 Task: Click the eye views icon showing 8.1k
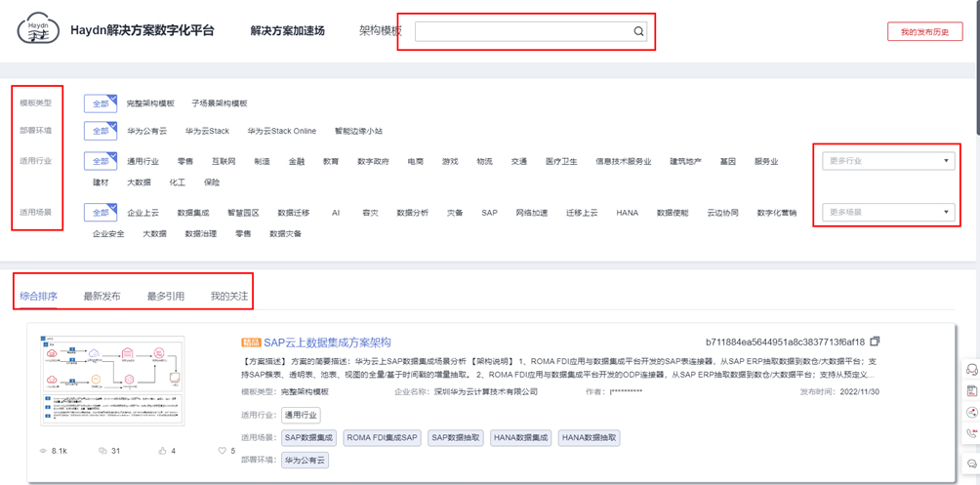[43, 451]
